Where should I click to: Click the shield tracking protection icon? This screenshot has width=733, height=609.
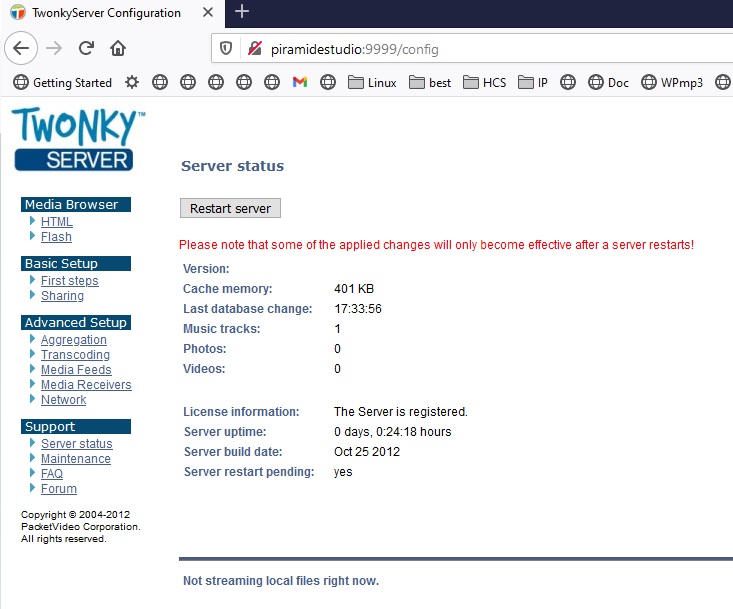226,48
